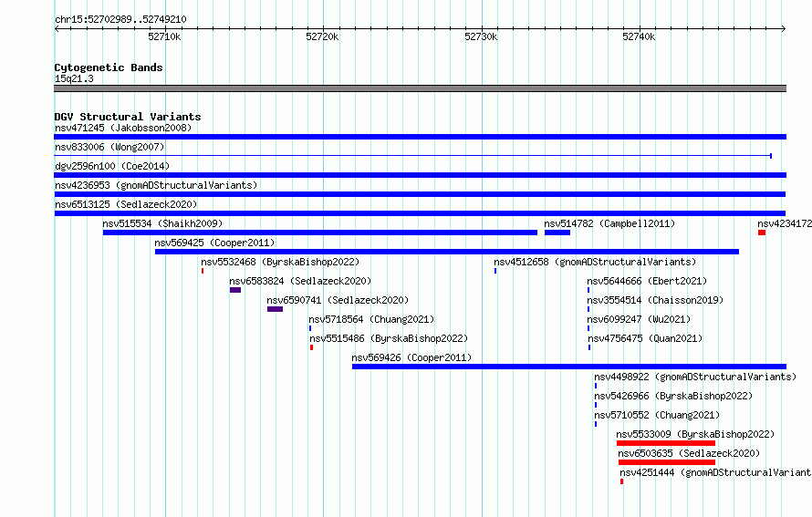The height and width of the screenshot is (517, 812).
Task: Open the nsv471245 (Jakobsson2008) variant label
Action: (123, 128)
